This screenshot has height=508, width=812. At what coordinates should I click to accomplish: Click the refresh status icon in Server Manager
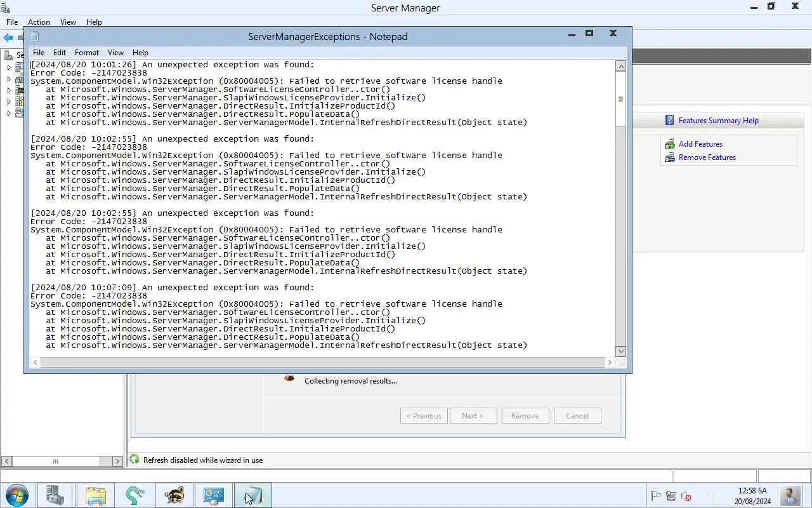click(134, 459)
